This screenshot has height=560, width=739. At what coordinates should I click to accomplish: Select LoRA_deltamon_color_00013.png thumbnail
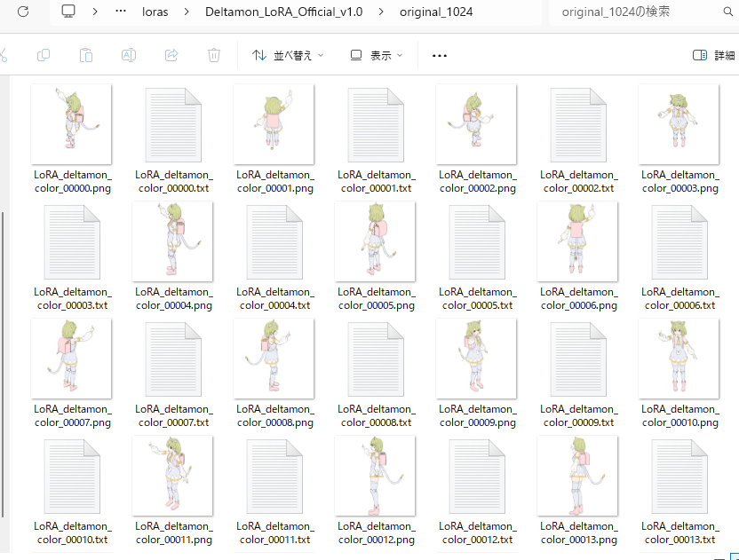coord(578,476)
